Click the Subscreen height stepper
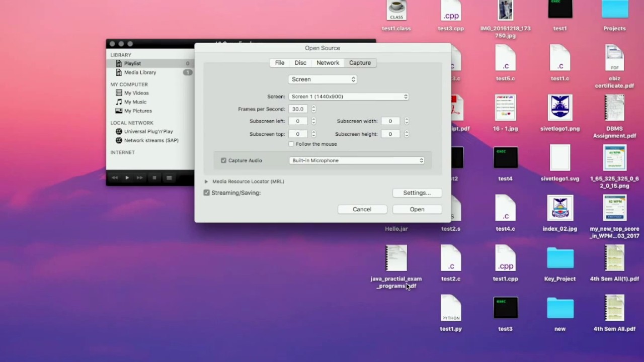 [x=407, y=134]
